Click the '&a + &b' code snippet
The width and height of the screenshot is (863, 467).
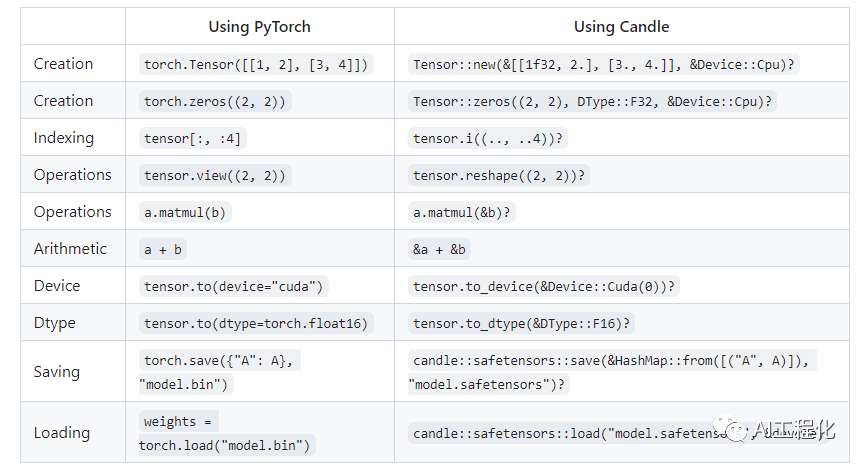(x=440, y=250)
